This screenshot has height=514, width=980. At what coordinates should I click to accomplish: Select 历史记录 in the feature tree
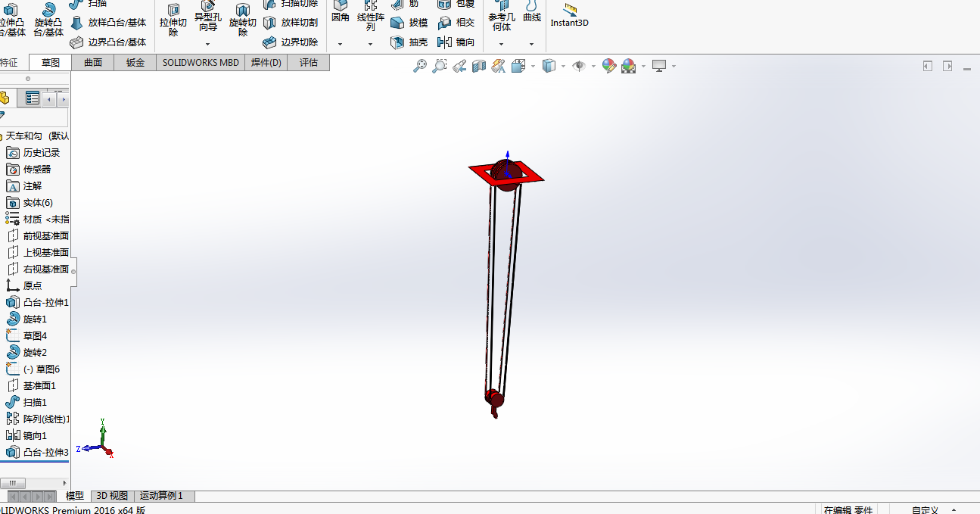tap(33, 153)
